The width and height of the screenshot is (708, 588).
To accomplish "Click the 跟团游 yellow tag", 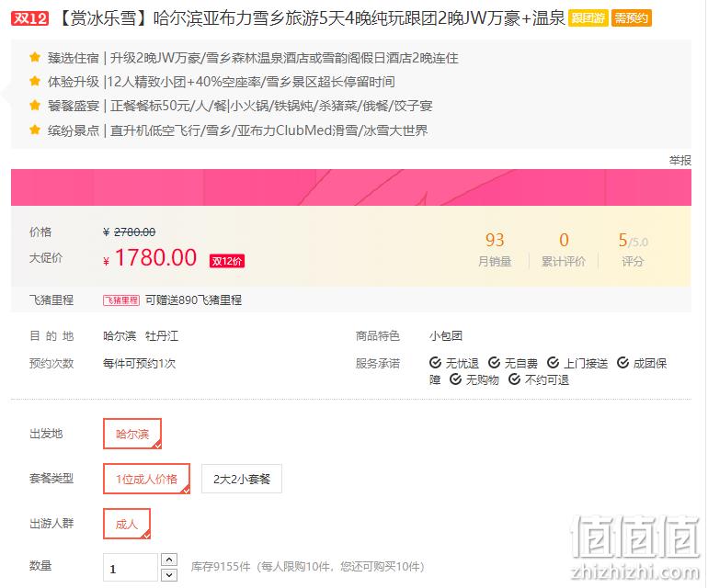I will 588,18.
